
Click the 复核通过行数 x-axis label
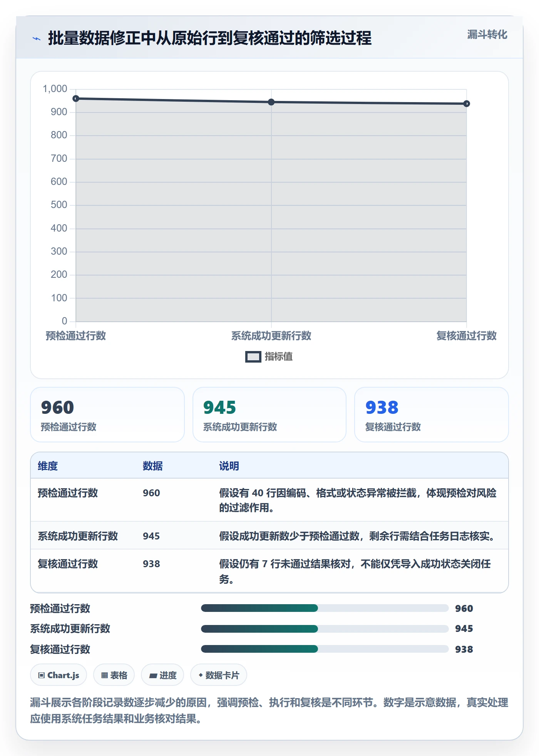tap(467, 336)
